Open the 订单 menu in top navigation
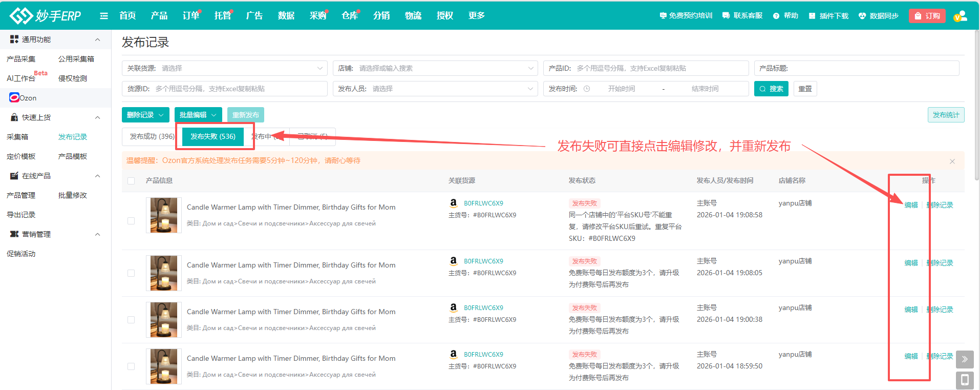 pyautogui.click(x=191, y=16)
